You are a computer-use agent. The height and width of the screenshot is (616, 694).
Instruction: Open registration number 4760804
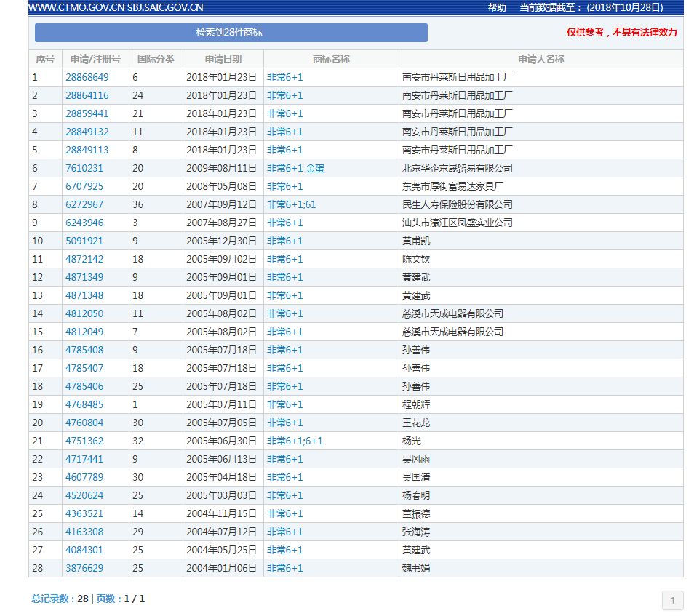point(84,422)
